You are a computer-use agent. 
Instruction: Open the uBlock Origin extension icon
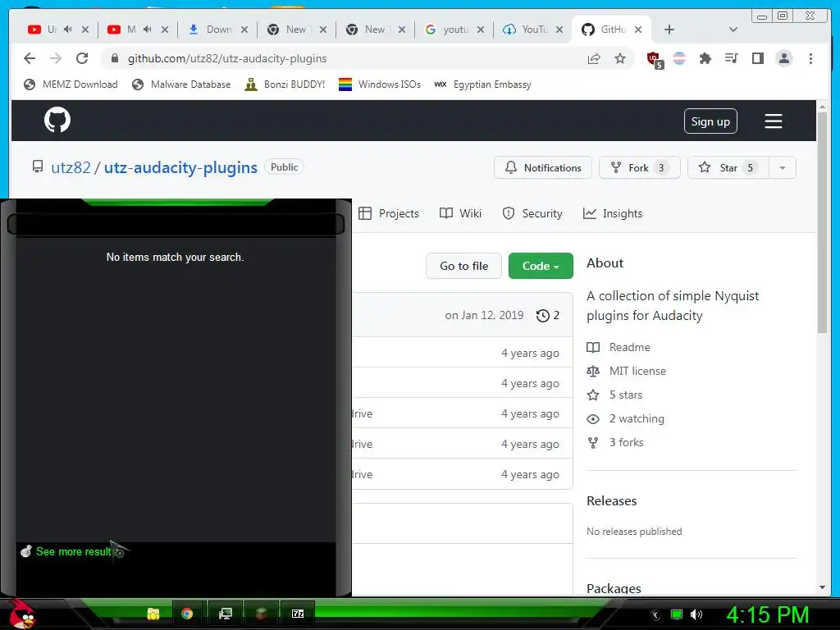click(654, 59)
